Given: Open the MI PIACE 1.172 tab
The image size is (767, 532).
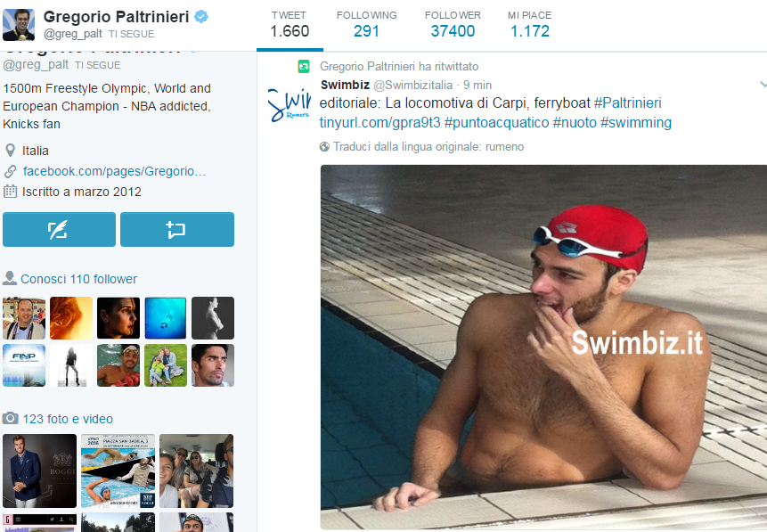Looking at the screenshot, I should pos(530,26).
